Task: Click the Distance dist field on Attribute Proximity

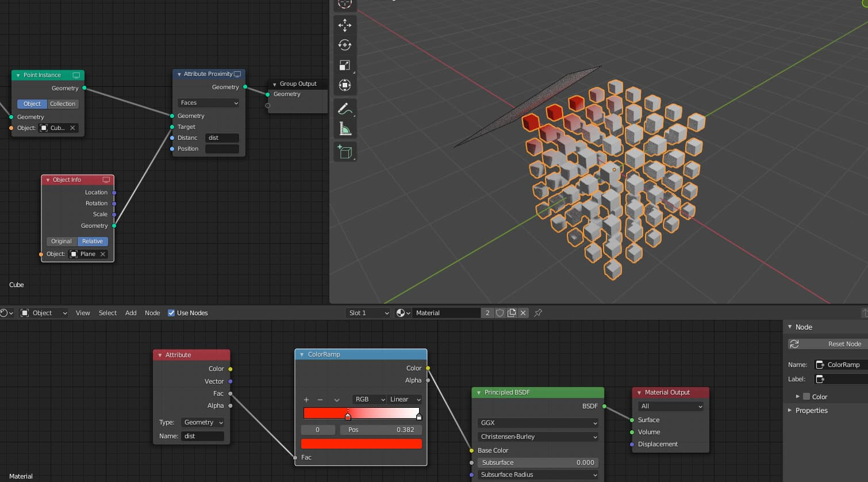Action: 222,138
